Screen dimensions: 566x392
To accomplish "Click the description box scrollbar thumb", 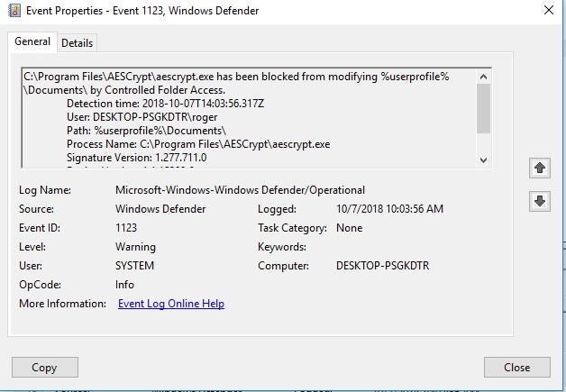I will point(483,109).
